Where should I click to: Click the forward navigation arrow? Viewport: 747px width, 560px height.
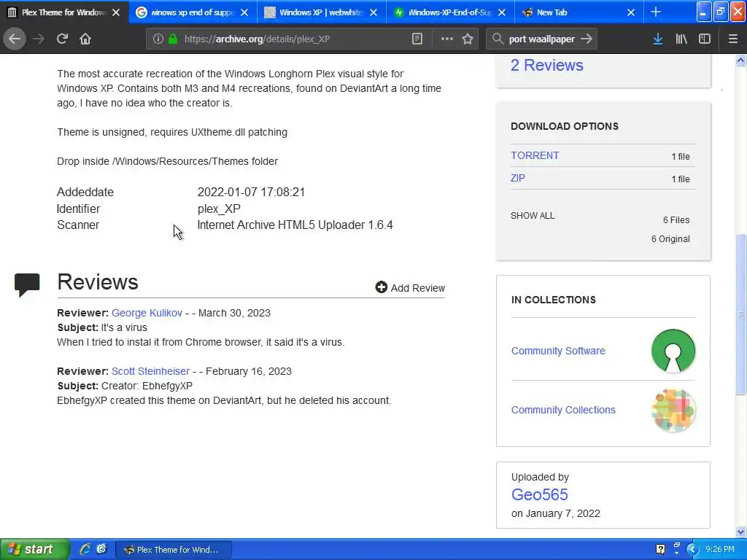tap(38, 39)
